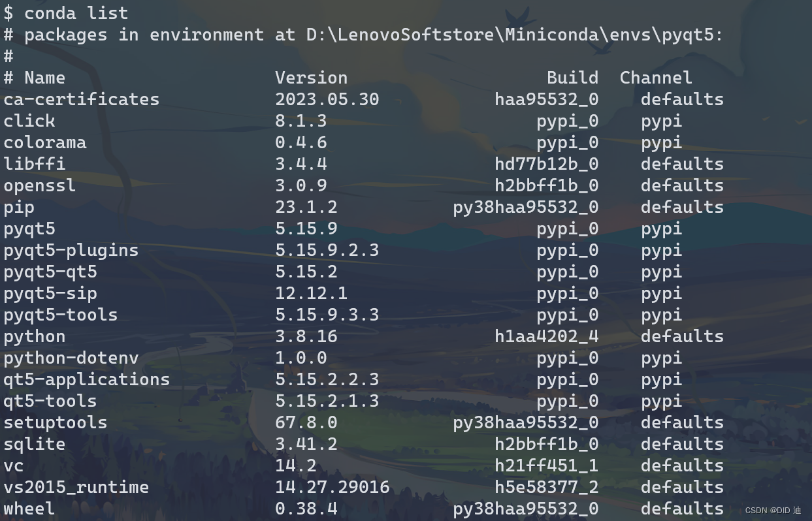812x521 pixels.
Task: Select vc version 14.2
Action: (x=296, y=465)
